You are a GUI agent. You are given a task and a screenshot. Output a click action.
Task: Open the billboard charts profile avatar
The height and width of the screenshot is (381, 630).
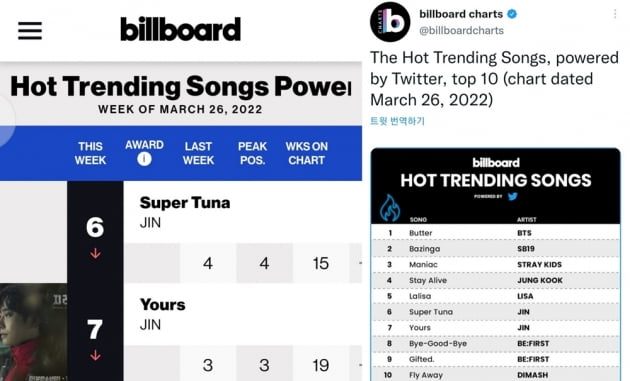[x=390, y=22]
